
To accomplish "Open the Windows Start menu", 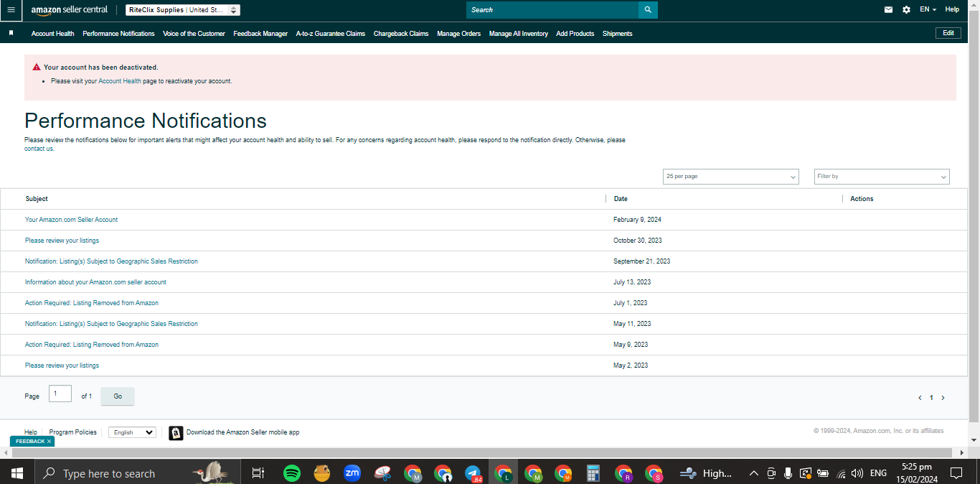I will coord(17,473).
